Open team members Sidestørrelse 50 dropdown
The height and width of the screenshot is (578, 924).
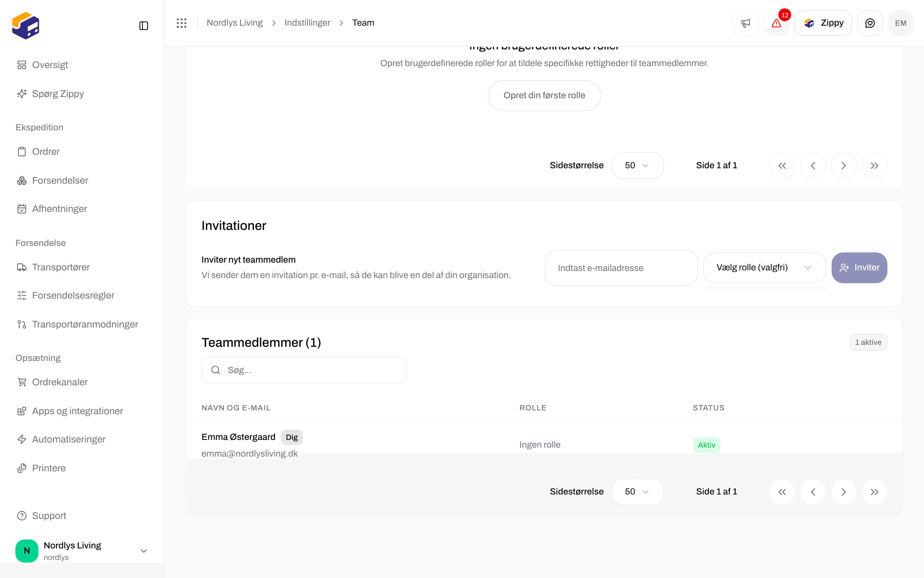tap(637, 492)
